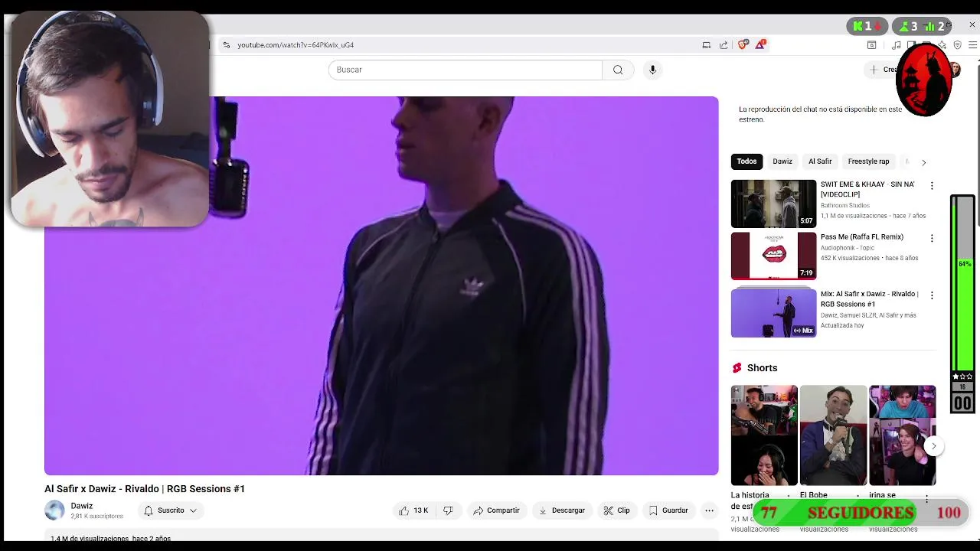Click the three dots on the irina se short
980x551 pixels.
click(x=926, y=499)
